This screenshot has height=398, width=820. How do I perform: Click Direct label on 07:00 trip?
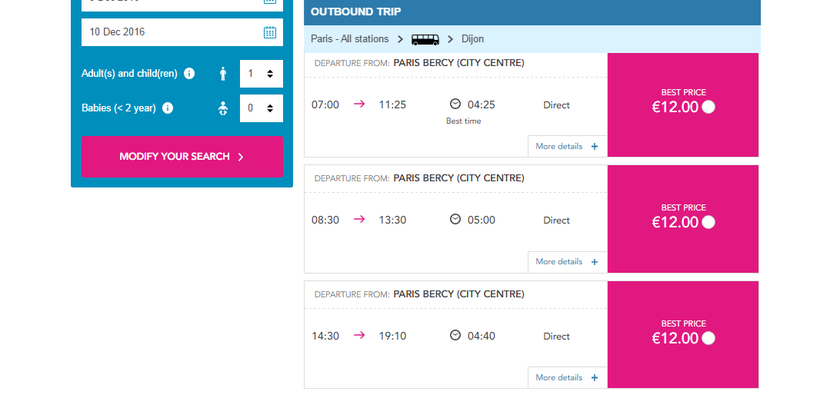[556, 105]
